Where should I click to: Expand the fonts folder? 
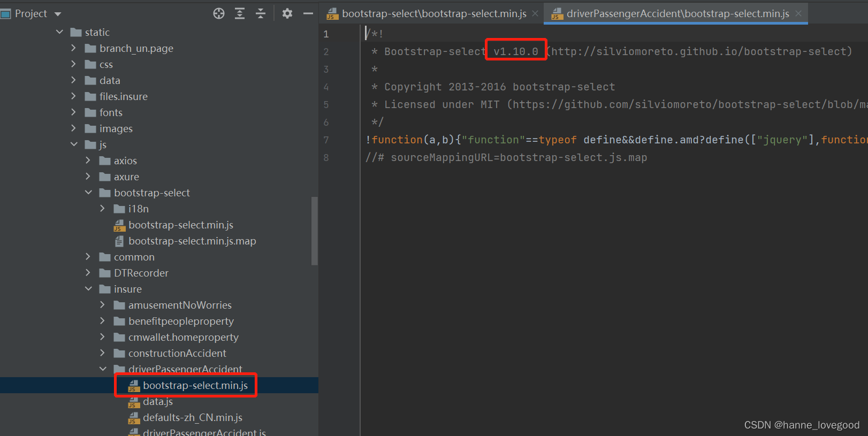[x=74, y=112]
